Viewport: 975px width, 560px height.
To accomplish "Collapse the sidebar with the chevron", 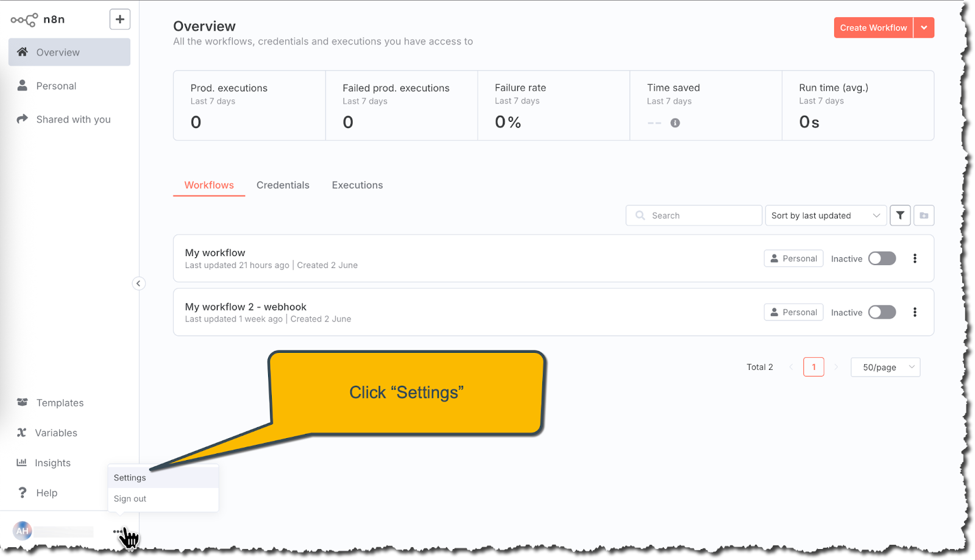I will pyautogui.click(x=138, y=283).
